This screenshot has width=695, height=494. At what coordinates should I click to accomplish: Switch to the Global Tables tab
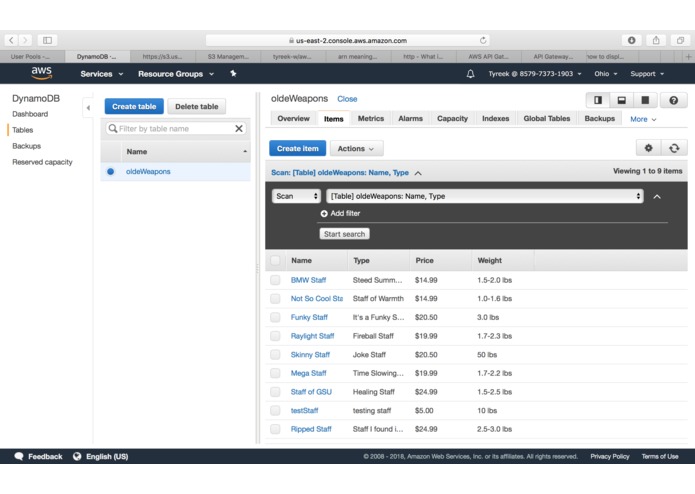547,119
